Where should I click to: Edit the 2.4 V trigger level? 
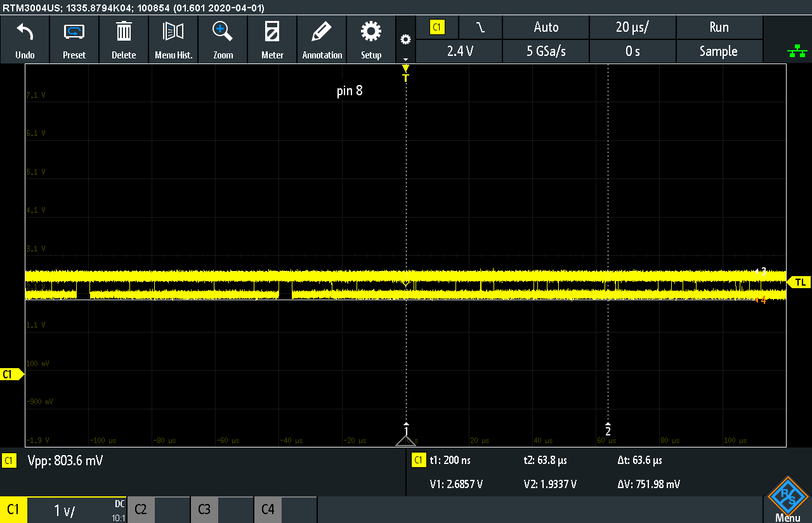coord(460,51)
